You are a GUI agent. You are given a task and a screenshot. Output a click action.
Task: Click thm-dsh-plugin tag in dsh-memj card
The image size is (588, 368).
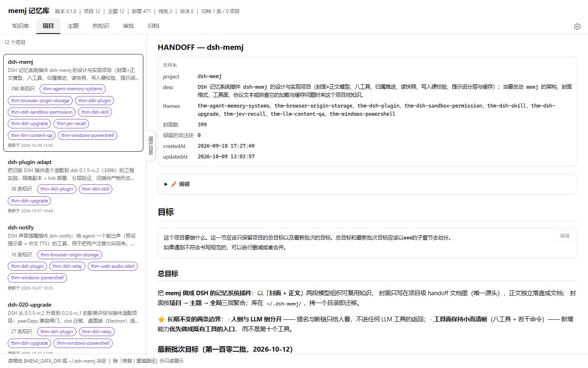click(x=94, y=101)
